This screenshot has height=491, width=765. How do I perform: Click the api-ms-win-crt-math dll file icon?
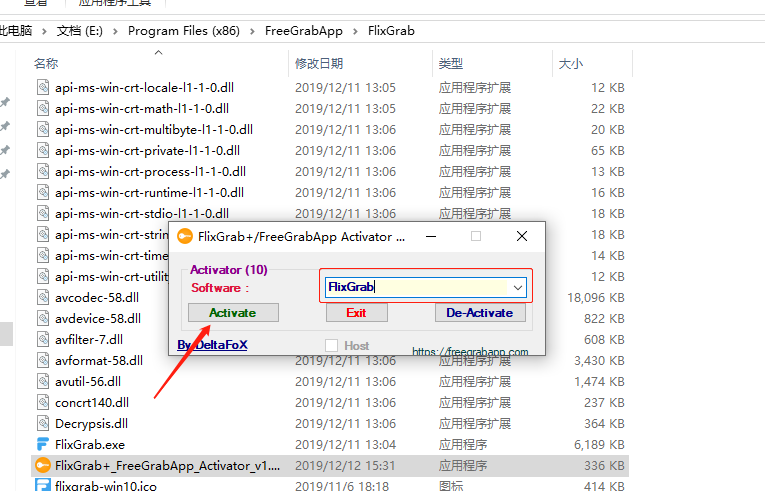pyautogui.click(x=43, y=108)
